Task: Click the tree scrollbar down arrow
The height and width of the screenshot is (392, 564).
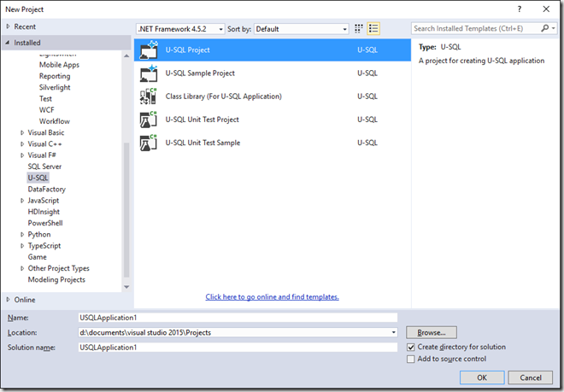Action: coord(126,287)
